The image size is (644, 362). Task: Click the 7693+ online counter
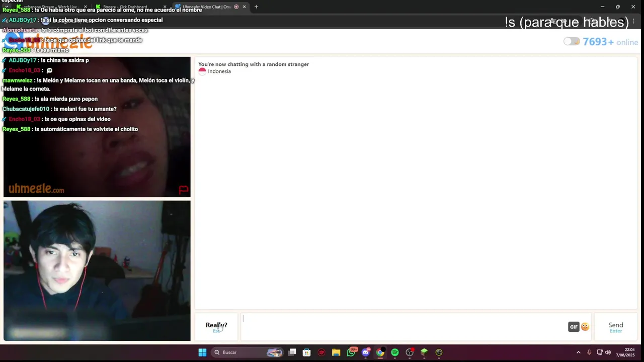click(x=610, y=42)
